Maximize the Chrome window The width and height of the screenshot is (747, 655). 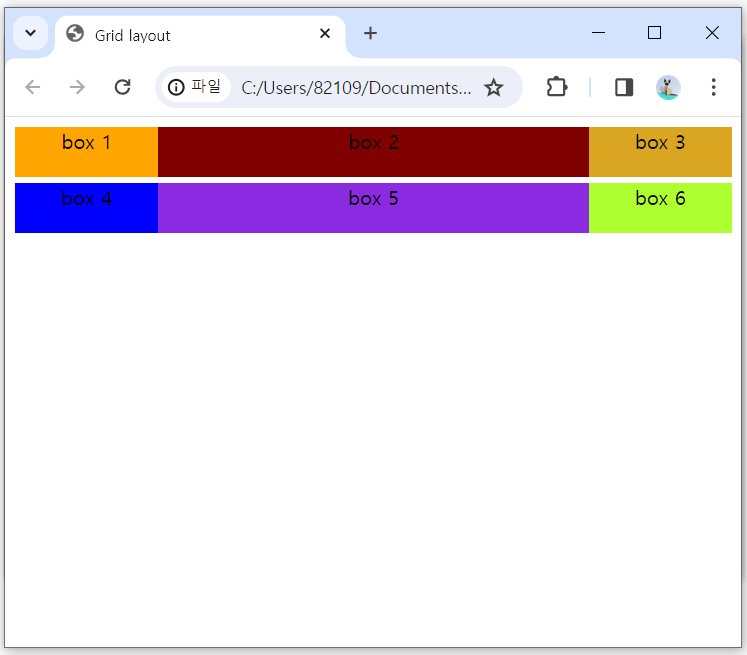[x=655, y=33]
